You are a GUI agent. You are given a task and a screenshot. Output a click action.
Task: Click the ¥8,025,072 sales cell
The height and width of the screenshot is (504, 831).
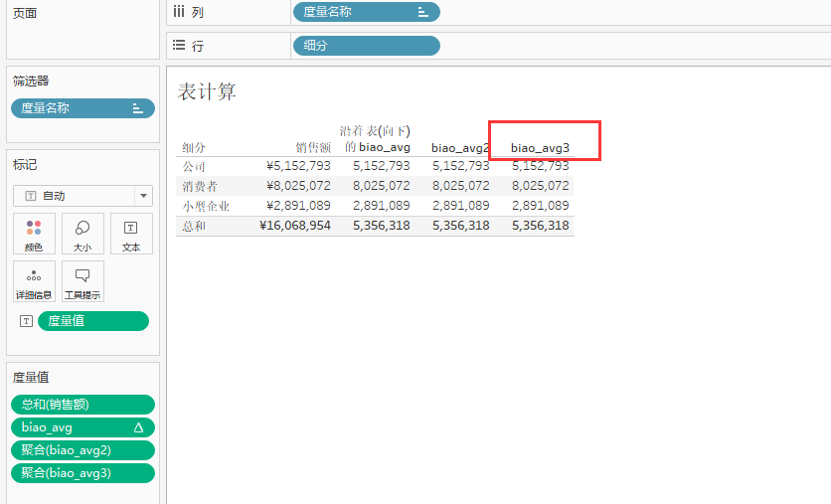(298, 186)
